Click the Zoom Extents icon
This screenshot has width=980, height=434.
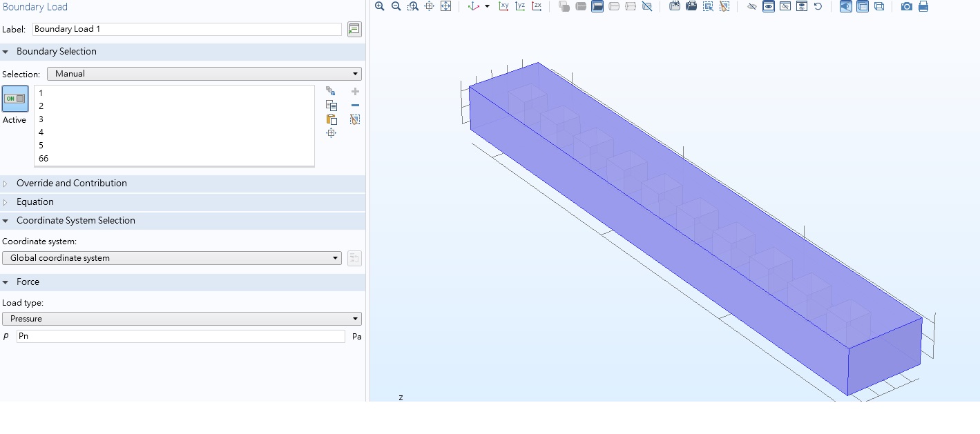point(445,6)
